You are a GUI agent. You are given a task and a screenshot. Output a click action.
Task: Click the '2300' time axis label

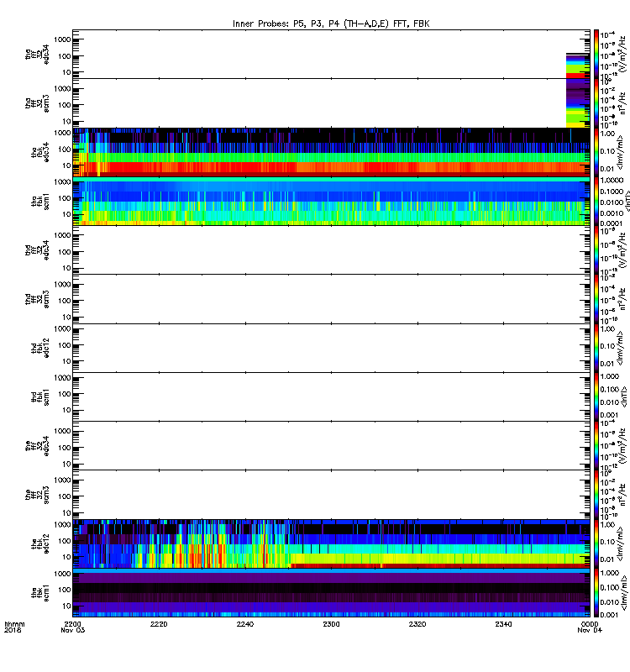331,624
